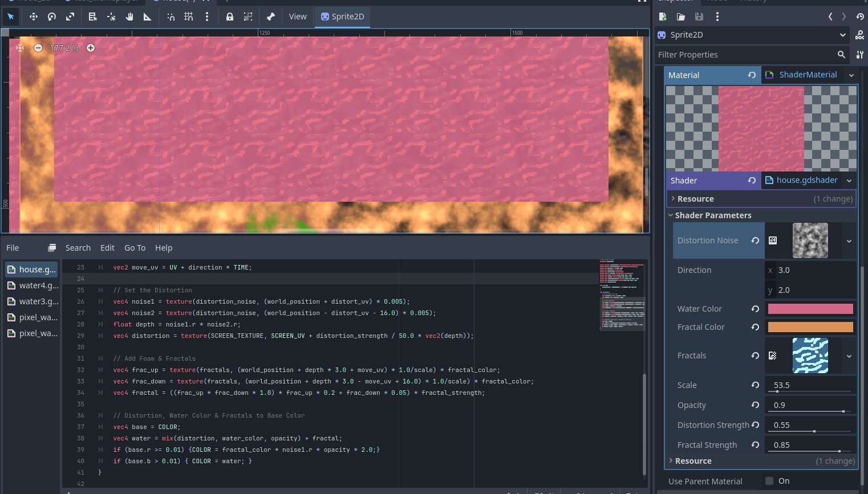This screenshot has height=494, width=868.
Task: Open the shader editor Go To menu
Action: (x=135, y=248)
